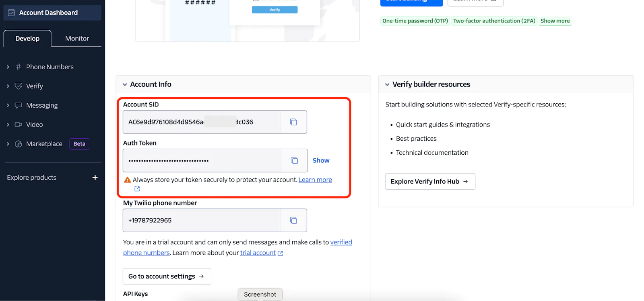
Task: Click the Screenshot tooltip button
Action: pyautogui.click(x=260, y=295)
